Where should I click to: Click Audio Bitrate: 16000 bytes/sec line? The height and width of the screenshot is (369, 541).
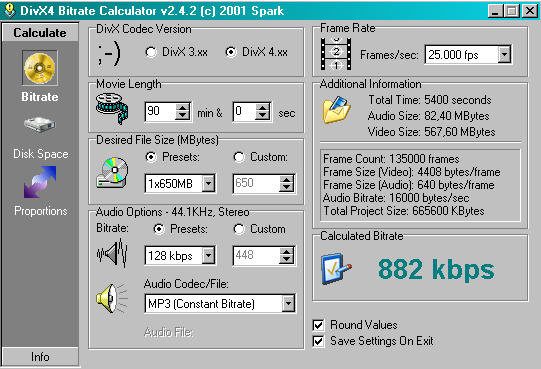coord(396,198)
